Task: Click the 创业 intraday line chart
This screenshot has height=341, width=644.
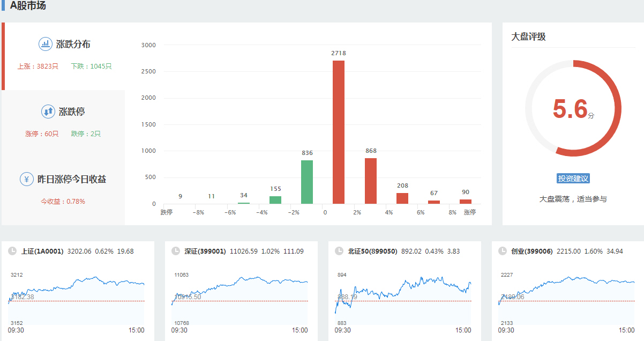Action: (x=566, y=299)
